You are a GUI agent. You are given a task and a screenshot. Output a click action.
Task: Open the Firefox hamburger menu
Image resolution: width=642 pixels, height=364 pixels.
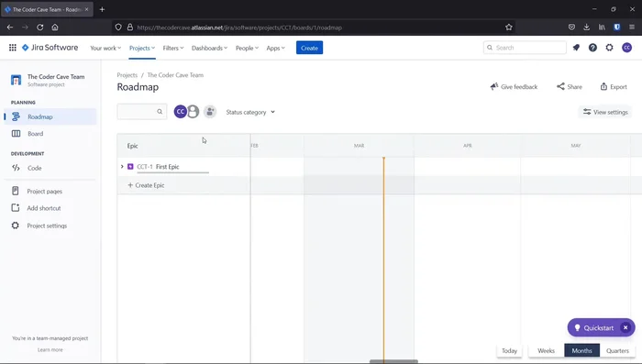tap(632, 28)
